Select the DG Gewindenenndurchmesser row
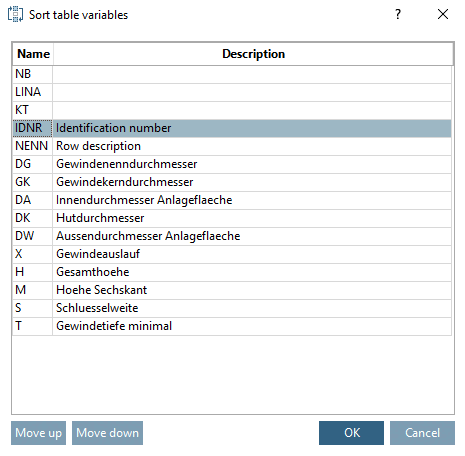Screen dimensions: 465x456 pos(232,164)
